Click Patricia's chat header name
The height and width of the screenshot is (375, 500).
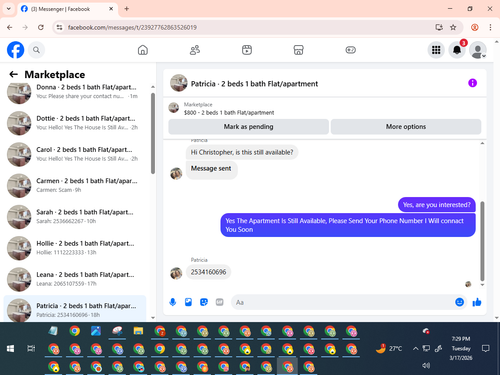pos(254,84)
